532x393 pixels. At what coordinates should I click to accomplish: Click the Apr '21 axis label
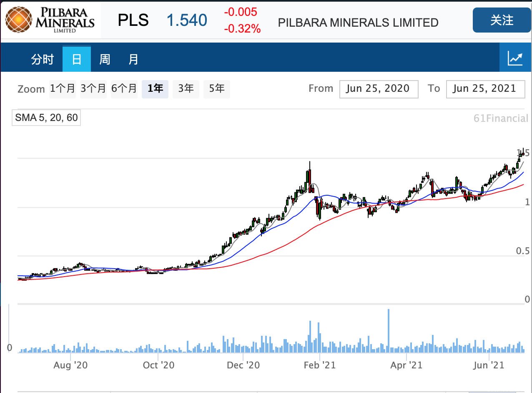[x=406, y=365]
